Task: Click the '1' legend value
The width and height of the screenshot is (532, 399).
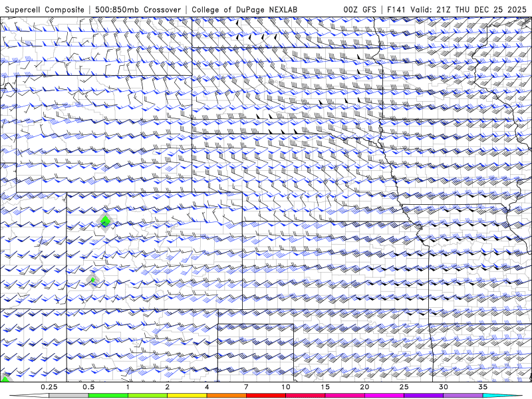Action: tap(128, 387)
